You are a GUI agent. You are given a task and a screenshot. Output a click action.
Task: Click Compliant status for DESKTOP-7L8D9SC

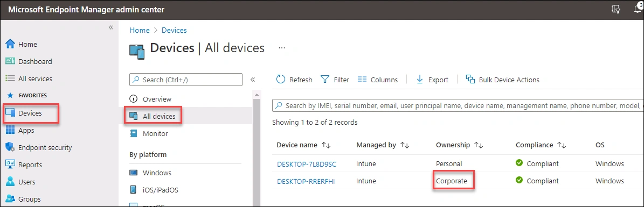[537, 163]
